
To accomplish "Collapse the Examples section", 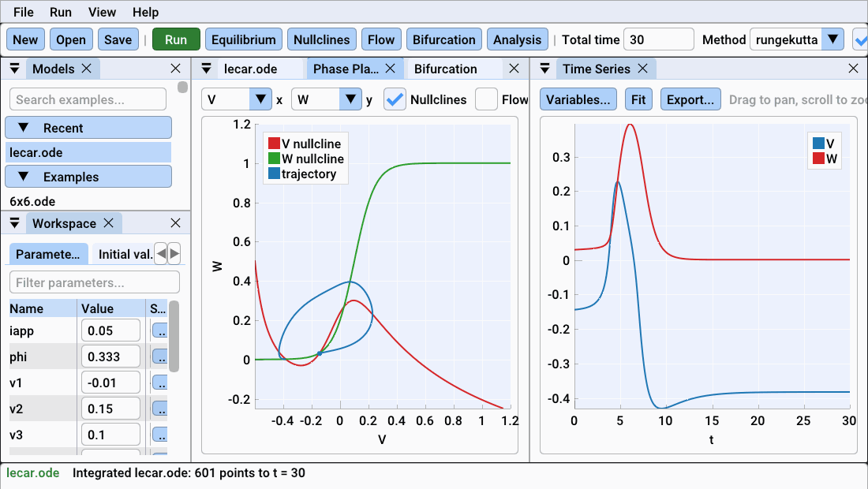I will pos(88,177).
